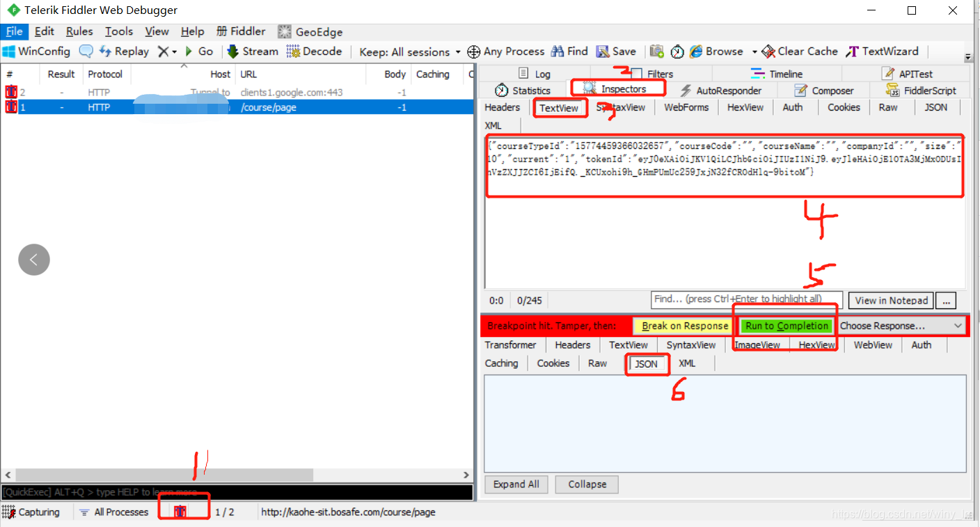Open the GeoEdge menu item
The width and height of the screenshot is (980, 527).
310,31
